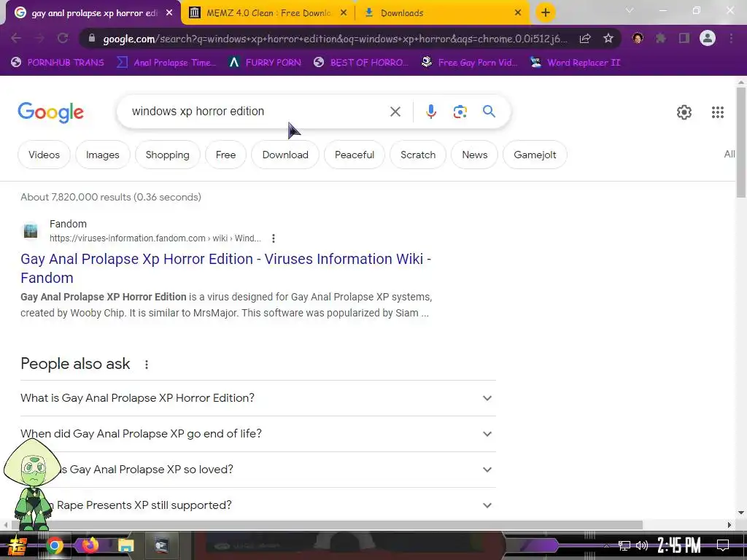Close the MEMZ 4.0 Clean tab
This screenshot has width=747, height=560.
(344, 13)
